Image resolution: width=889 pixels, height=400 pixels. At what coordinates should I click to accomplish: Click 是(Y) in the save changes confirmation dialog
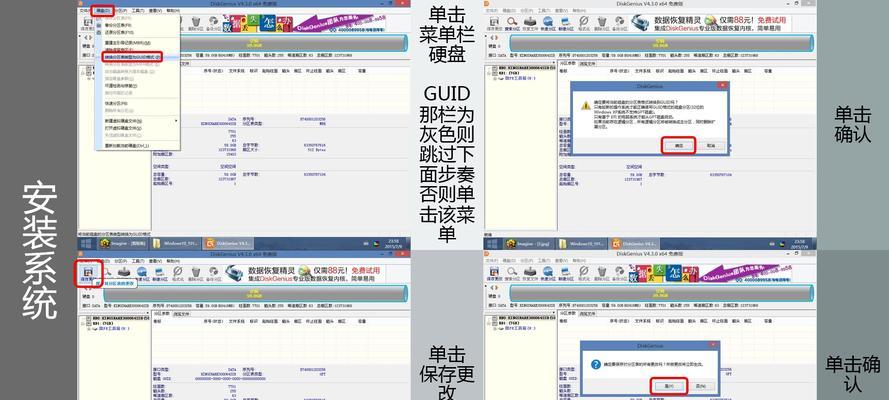[x=670, y=386]
